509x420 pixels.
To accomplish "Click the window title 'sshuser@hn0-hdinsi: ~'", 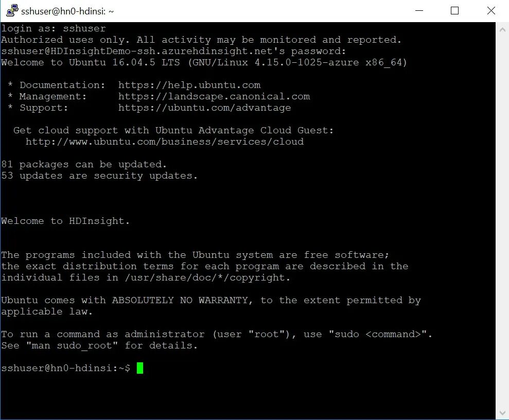I will [67, 11].
